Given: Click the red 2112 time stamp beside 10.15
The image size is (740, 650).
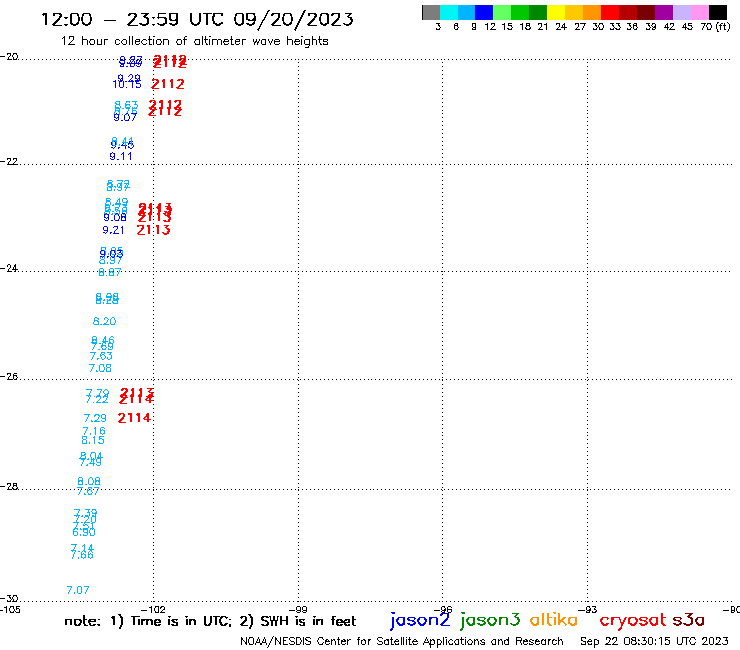Looking at the screenshot, I should (x=168, y=84).
